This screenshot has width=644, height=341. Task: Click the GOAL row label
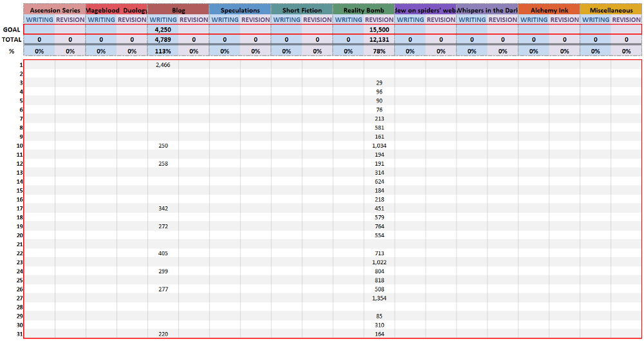(x=12, y=30)
